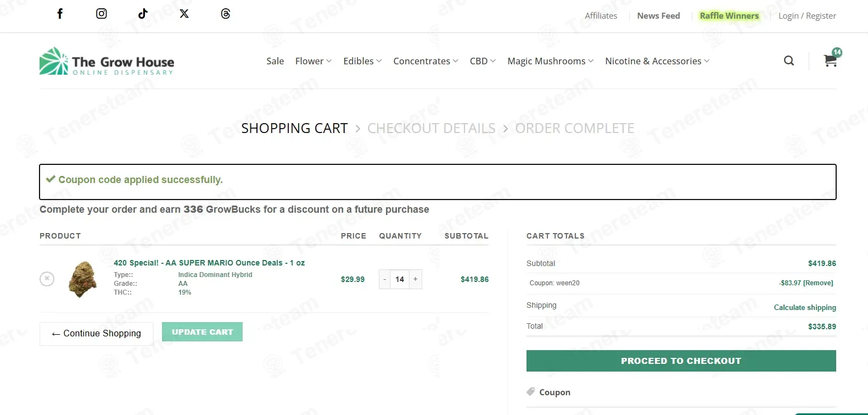Expand the Magic Mushrooms dropdown menu
The height and width of the screenshot is (415, 868).
coord(551,61)
